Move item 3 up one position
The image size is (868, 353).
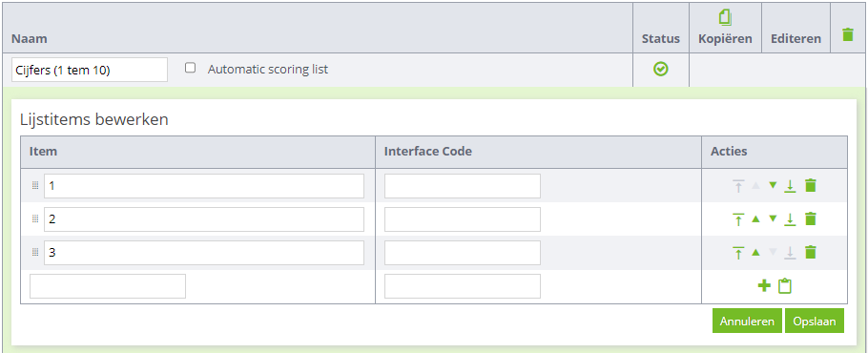coord(755,252)
